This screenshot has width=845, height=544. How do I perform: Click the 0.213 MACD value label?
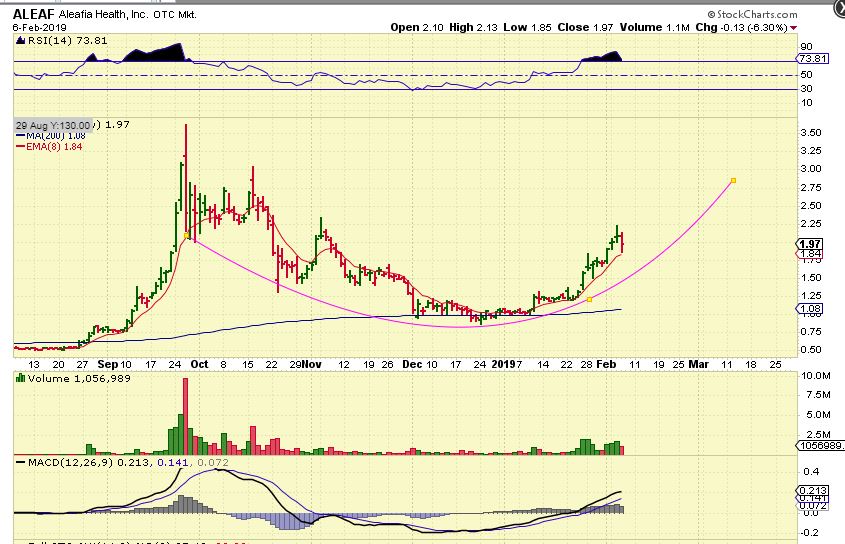tap(809, 489)
